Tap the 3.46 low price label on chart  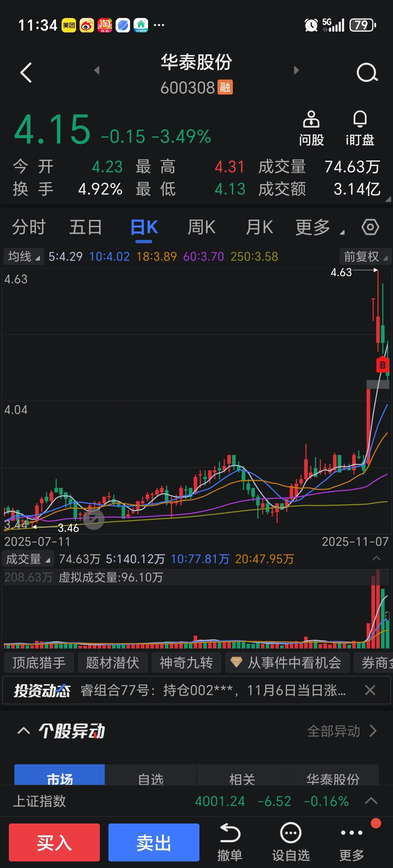click(68, 528)
